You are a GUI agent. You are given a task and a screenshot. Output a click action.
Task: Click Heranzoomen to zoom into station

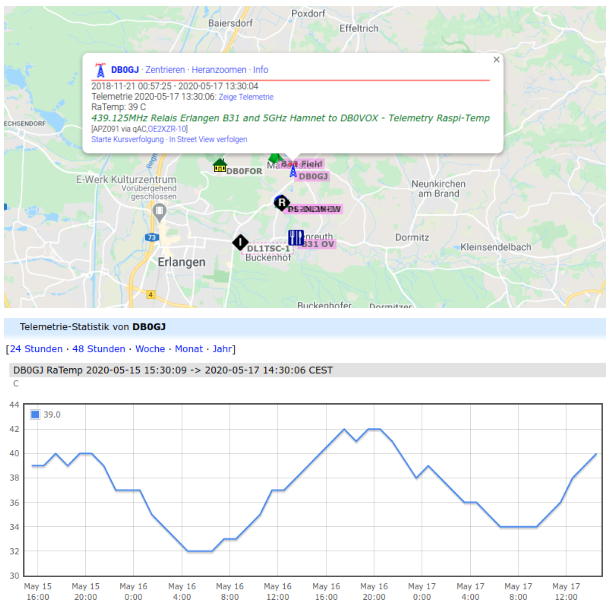click(x=219, y=70)
